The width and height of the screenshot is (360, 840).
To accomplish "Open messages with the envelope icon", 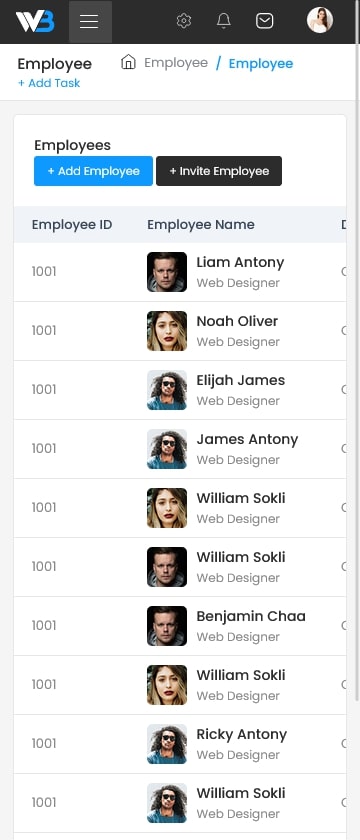I will pos(265,21).
